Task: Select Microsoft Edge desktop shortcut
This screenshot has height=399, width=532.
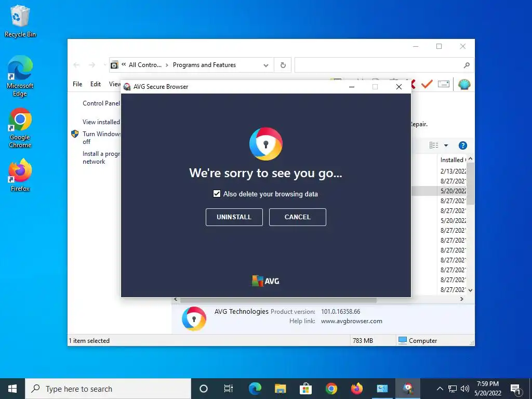Action: pyautogui.click(x=20, y=76)
